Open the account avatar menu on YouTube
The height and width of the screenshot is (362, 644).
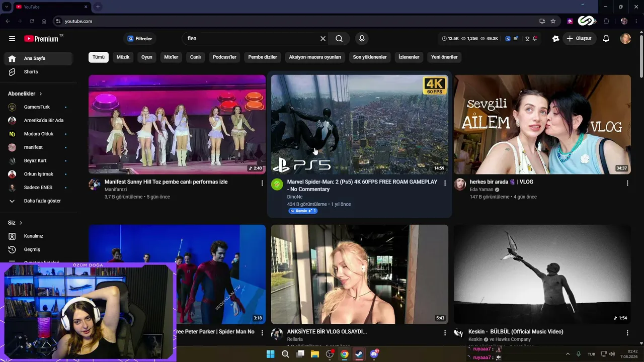[625, 39]
